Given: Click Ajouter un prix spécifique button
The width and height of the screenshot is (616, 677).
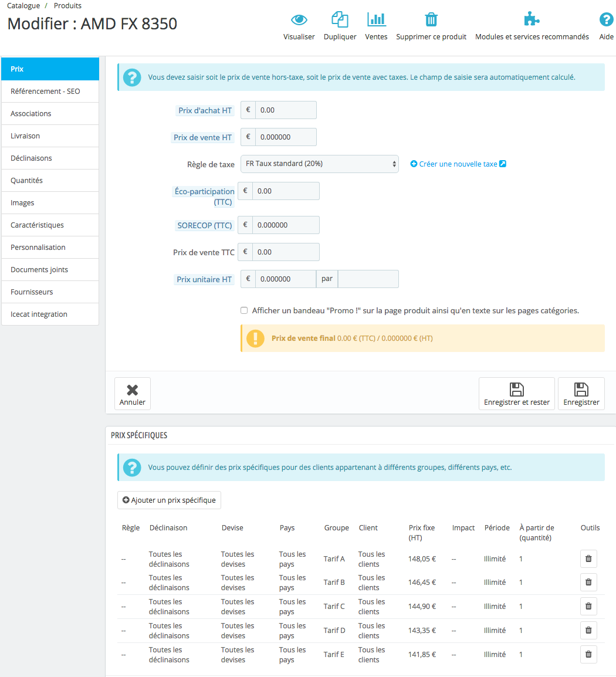Looking at the screenshot, I should (x=169, y=500).
